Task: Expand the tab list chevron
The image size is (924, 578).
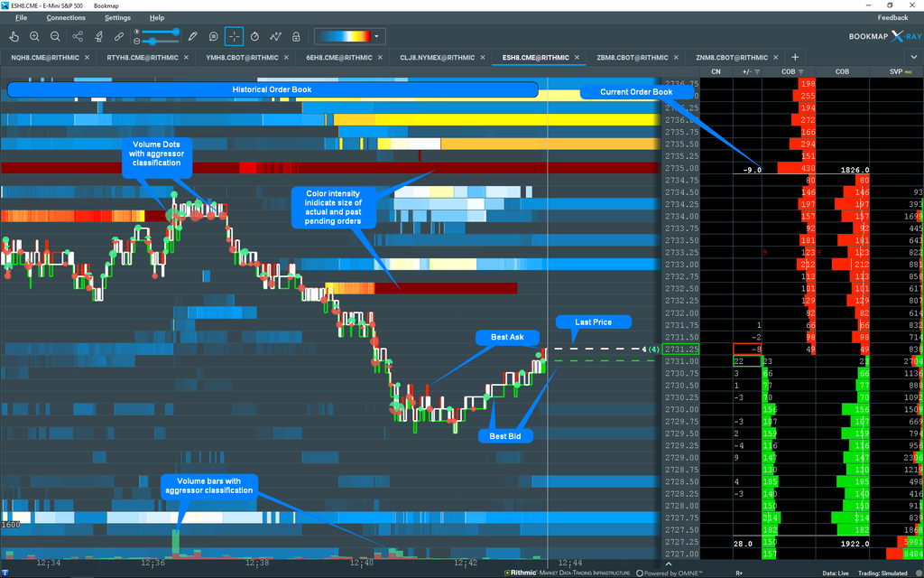Action: click(x=914, y=57)
